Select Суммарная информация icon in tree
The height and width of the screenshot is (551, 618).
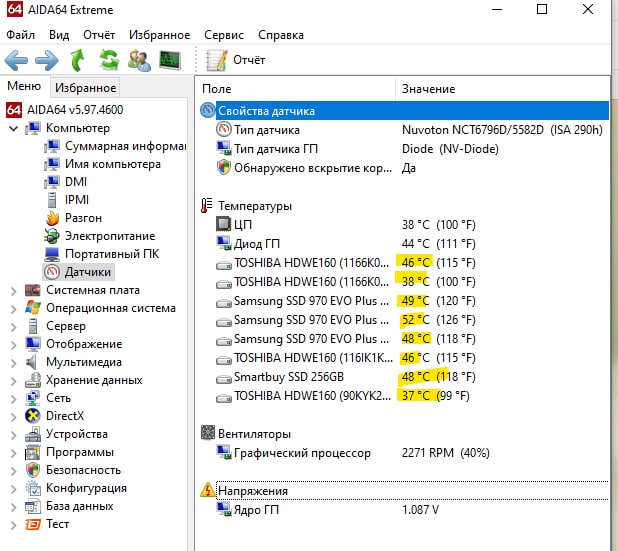[52, 146]
